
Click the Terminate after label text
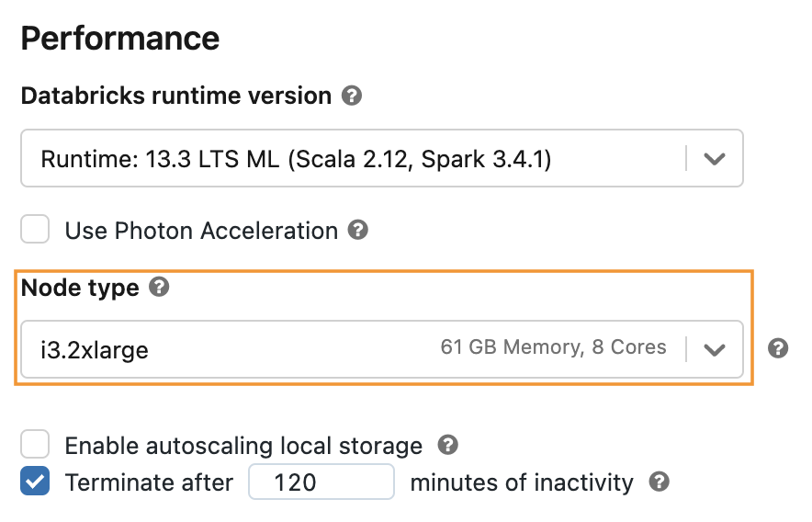pyautogui.click(x=149, y=482)
